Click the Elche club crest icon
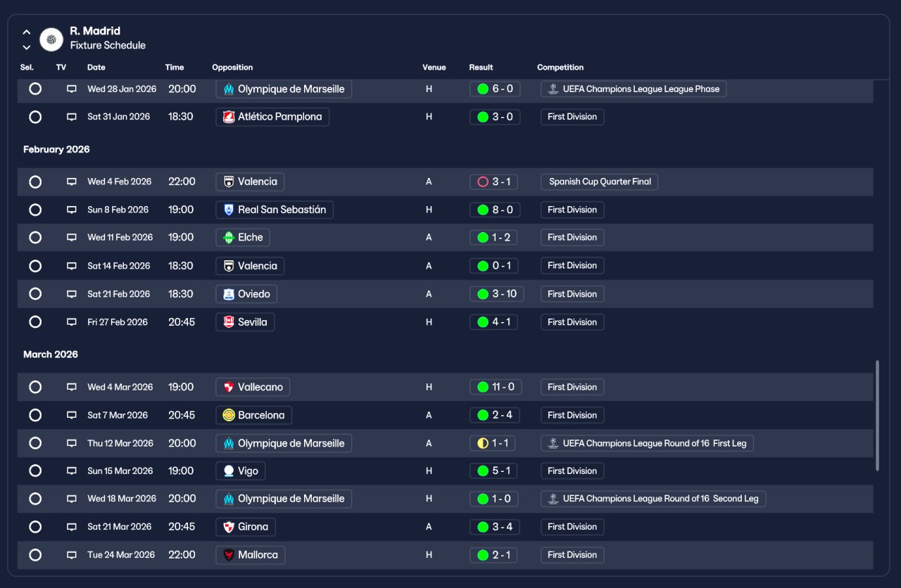Viewport: 901px width, 588px height. [228, 238]
